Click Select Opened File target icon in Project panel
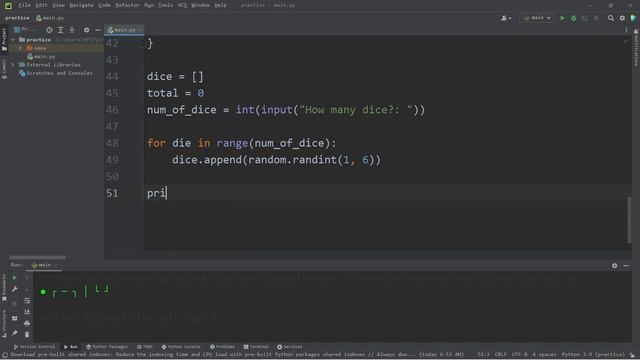The height and width of the screenshot is (360, 640). [49, 30]
